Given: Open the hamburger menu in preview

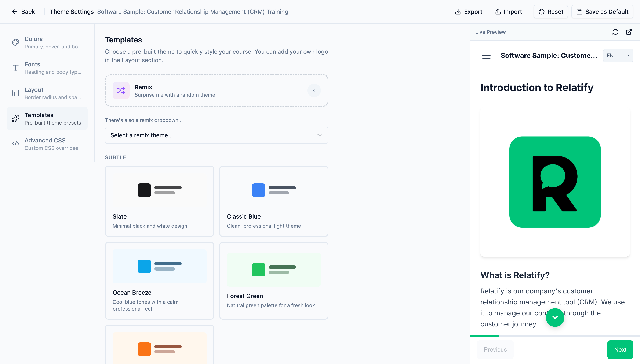Looking at the screenshot, I should [486, 56].
